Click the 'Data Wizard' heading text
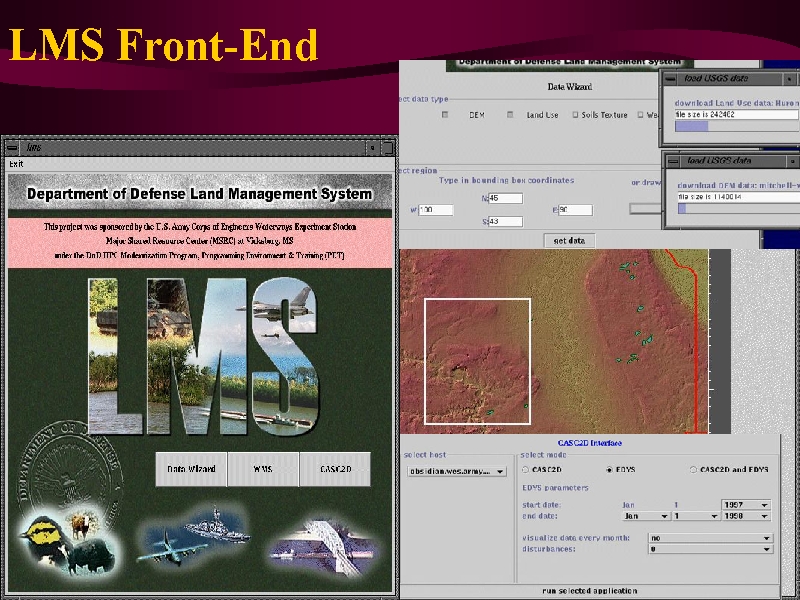The image size is (800, 600). pyautogui.click(x=570, y=87)
